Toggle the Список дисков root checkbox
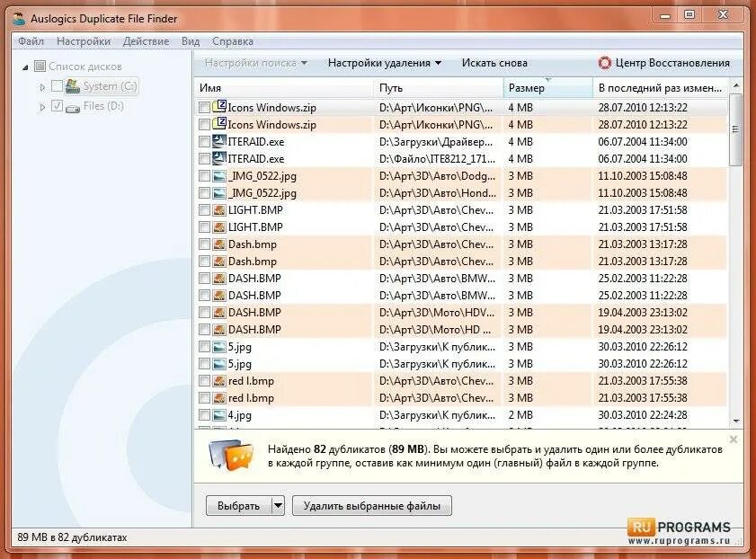 [x=40, y=67]
